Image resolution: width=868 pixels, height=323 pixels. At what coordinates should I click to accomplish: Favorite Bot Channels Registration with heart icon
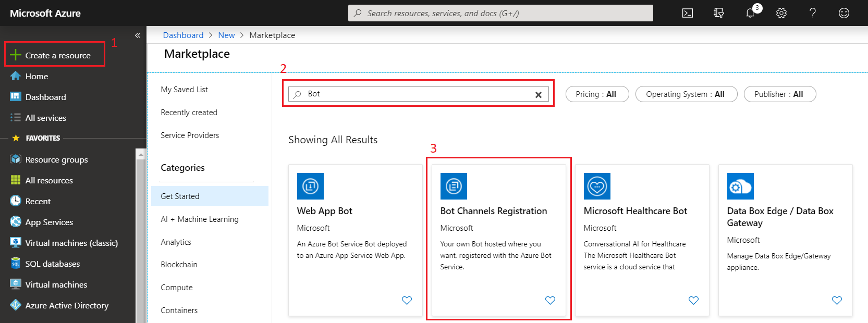pos(550,300)
